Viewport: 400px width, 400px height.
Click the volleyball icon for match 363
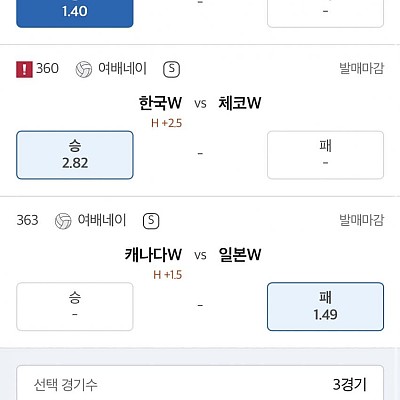click(x=63, y=221)
